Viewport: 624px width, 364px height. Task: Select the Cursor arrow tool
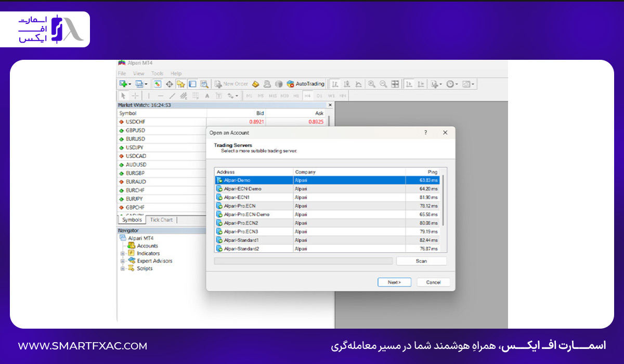(123, 96)
